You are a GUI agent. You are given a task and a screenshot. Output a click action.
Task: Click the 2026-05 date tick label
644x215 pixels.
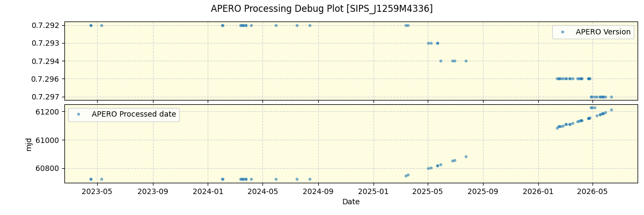coord(592,191)
